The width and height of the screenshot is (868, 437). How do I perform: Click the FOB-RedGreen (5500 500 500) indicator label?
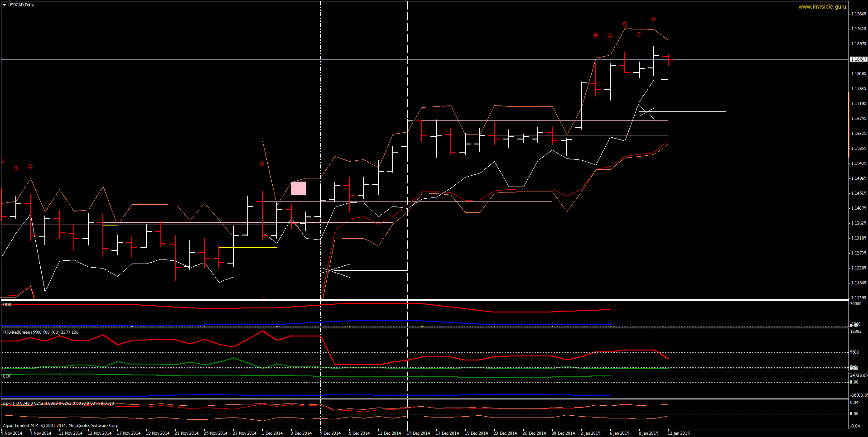pyautogui.click(x=41, y=332)
